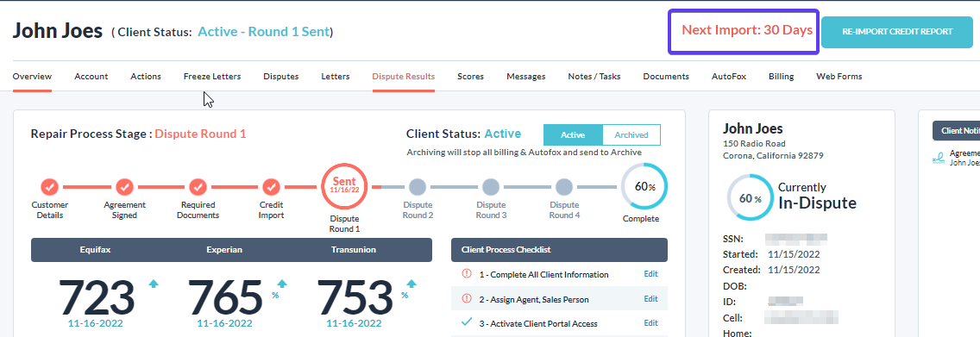Click Active - Round 1 Sent status link

tap(264, 32)
